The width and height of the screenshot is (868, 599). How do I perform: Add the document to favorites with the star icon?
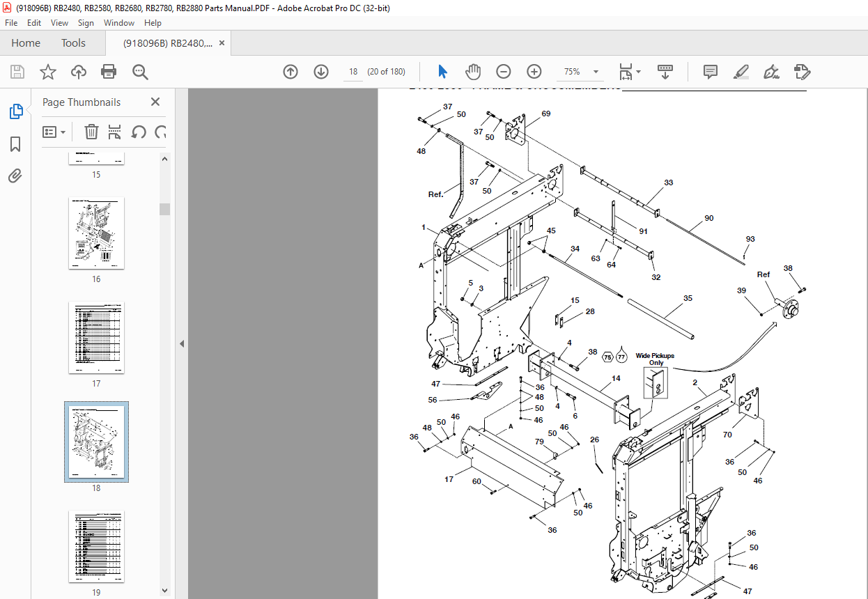coord(48,72)
